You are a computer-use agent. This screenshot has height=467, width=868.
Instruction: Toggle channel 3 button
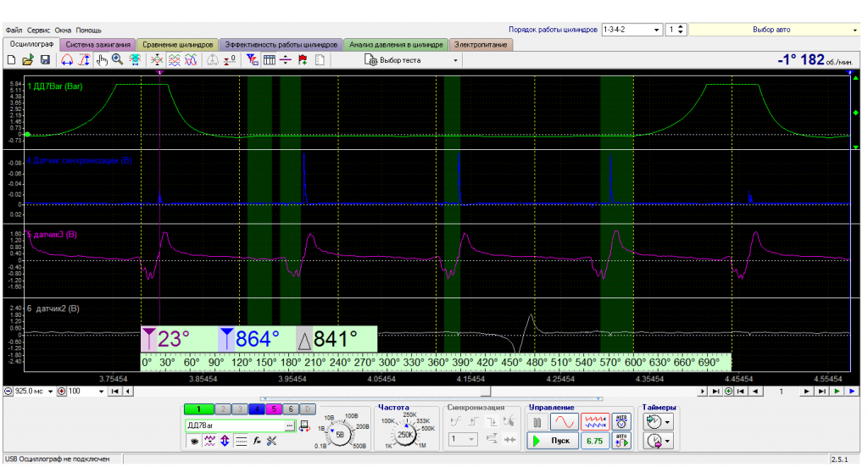tap(240, 409)
